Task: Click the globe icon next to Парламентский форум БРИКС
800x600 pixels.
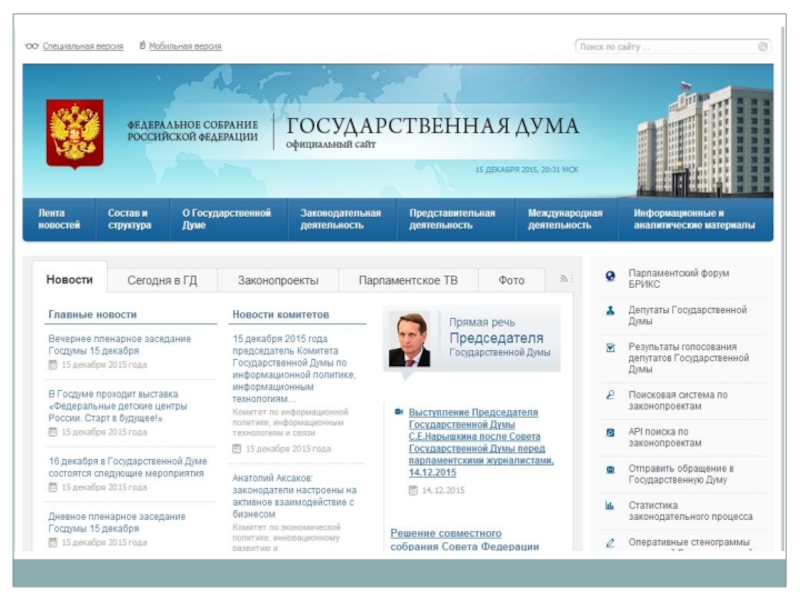Action: click(610, 276)
